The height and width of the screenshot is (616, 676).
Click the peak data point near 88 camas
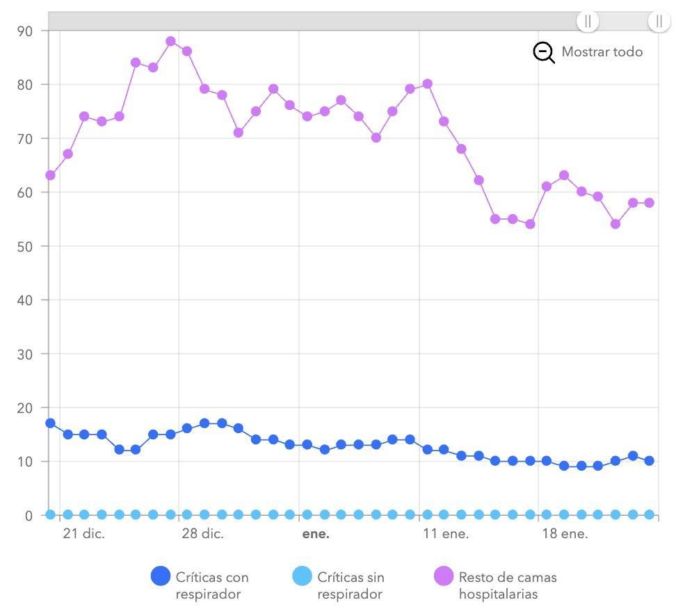(170, 42)
